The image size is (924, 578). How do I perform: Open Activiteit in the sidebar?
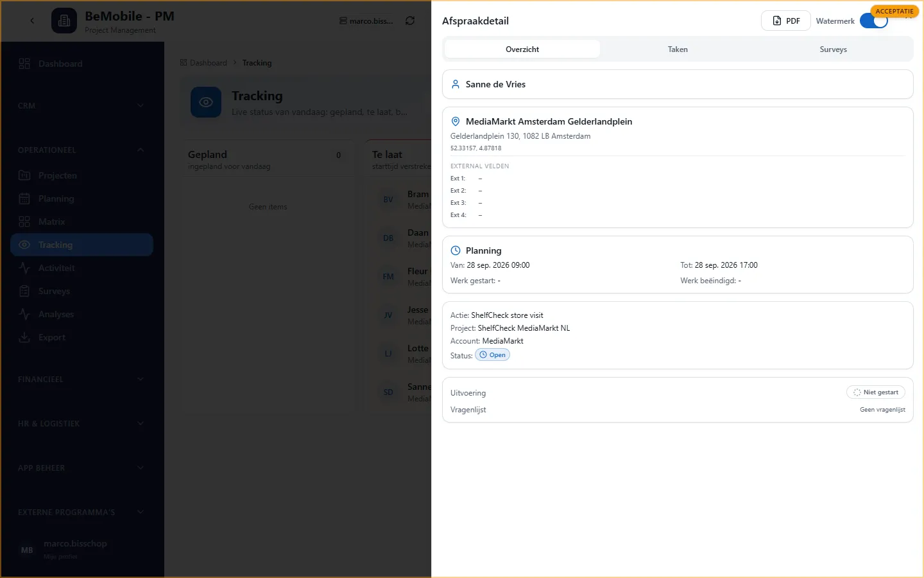click(82, 268)
